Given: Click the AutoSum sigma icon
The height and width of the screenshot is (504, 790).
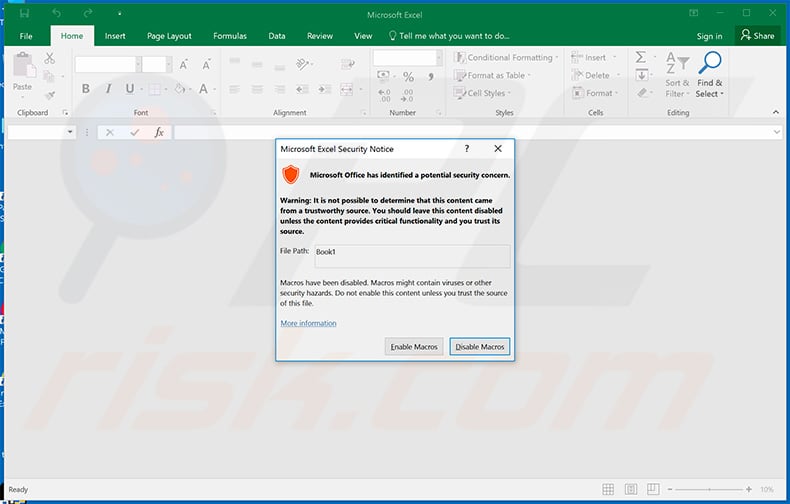Looking at the screenshot, I should [x=640, y=57].
